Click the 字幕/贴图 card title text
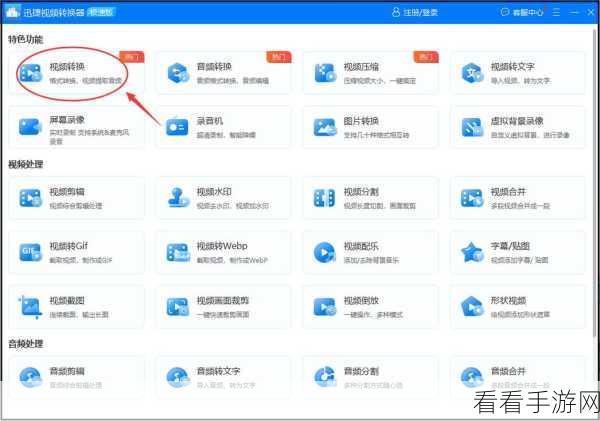The height and width of the screenshot is (421, 600). (x=510, y=246)
